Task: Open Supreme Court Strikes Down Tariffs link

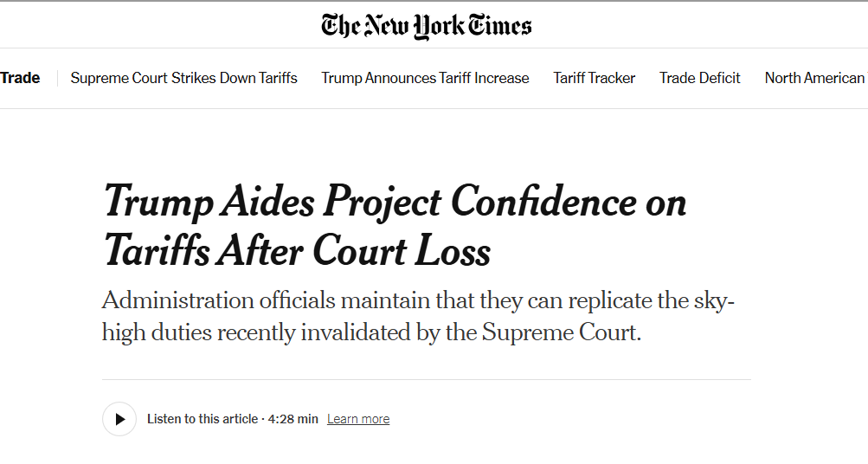Action: [183, 78]
